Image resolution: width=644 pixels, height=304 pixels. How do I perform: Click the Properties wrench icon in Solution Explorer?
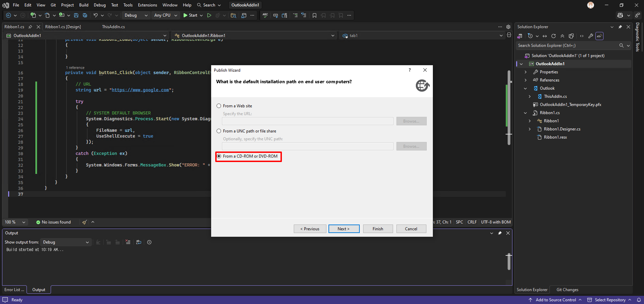[x=591, y=36]
